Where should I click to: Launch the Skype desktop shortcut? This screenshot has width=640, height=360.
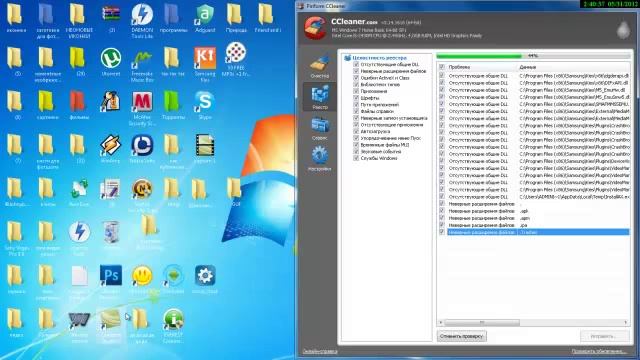pos(205,105)
